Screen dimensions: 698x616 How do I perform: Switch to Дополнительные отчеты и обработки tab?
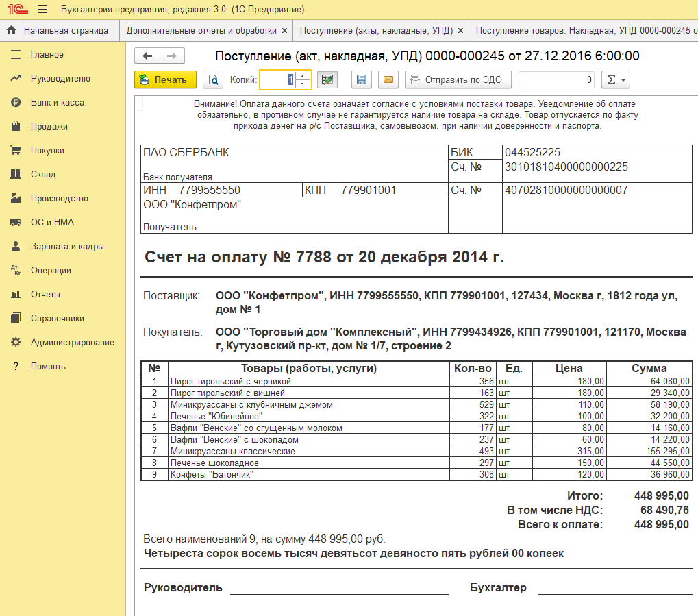pyautogui.click(x=201, y=31)
